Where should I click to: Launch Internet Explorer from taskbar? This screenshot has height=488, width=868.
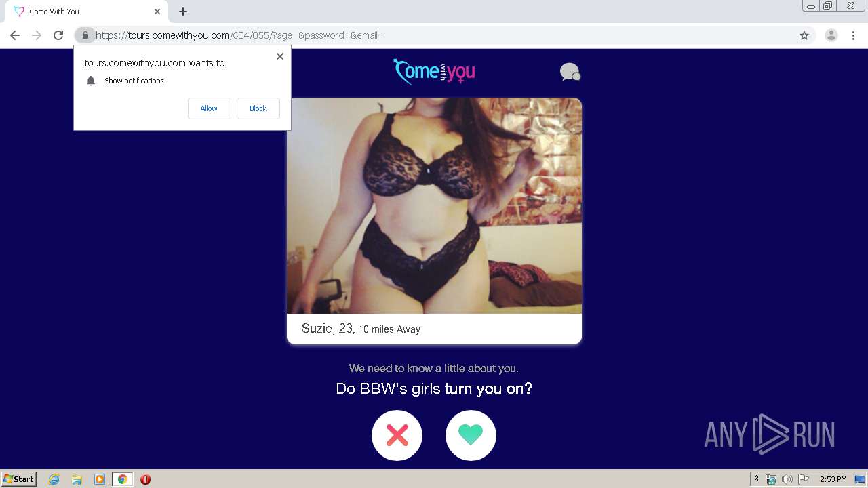coord(54,479)
